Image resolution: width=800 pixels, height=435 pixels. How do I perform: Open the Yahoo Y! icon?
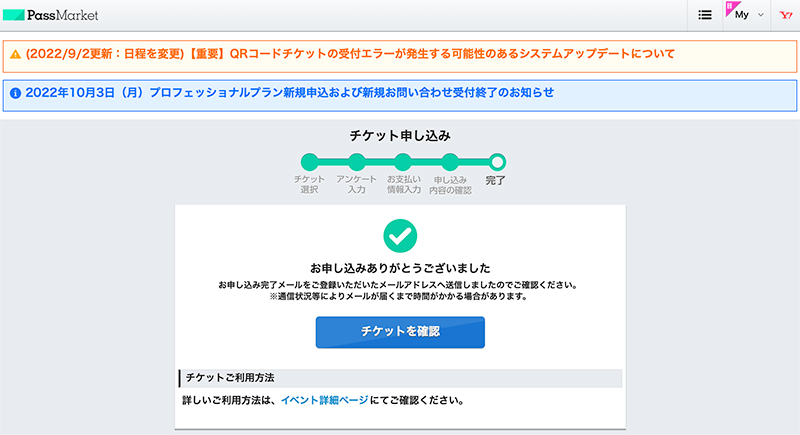[x=786, y=15]
